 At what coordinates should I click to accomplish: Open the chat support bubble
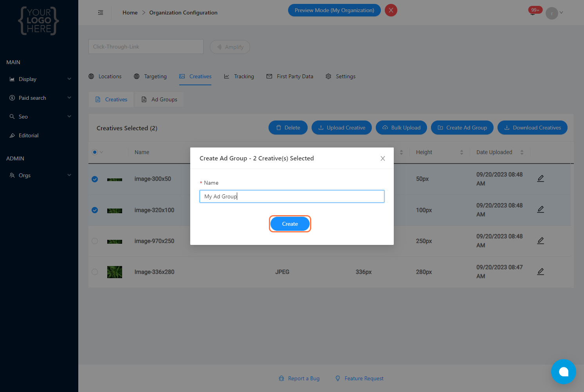[x=564, y=372]
